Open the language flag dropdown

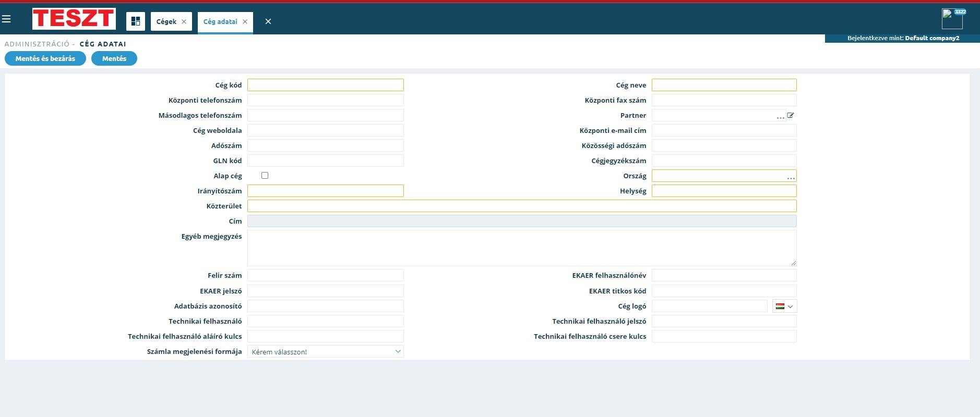point(784,306)
